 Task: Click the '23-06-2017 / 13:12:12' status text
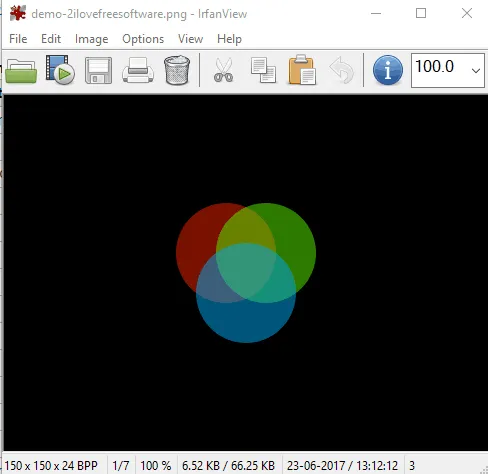pyautogui.click(x=342, y=465)
